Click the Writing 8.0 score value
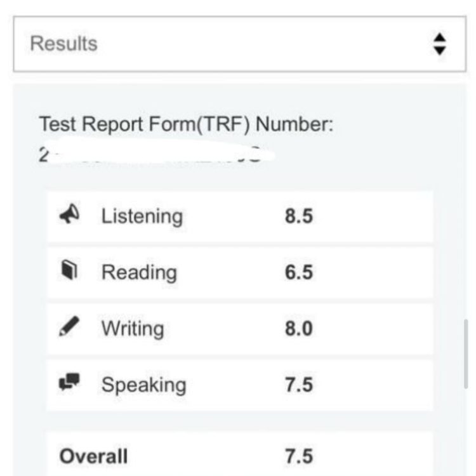Screen dimensions: 476x476 click(298, 329)
